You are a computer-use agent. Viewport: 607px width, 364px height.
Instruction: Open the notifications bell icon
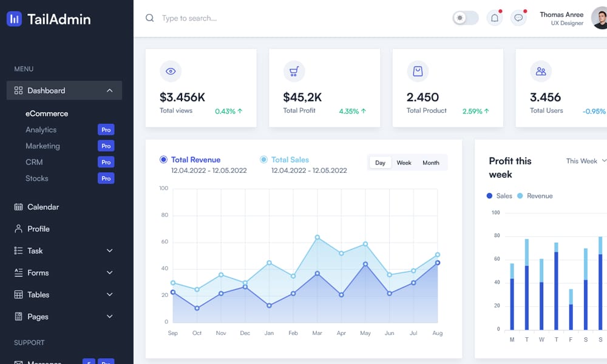point(495,18)
